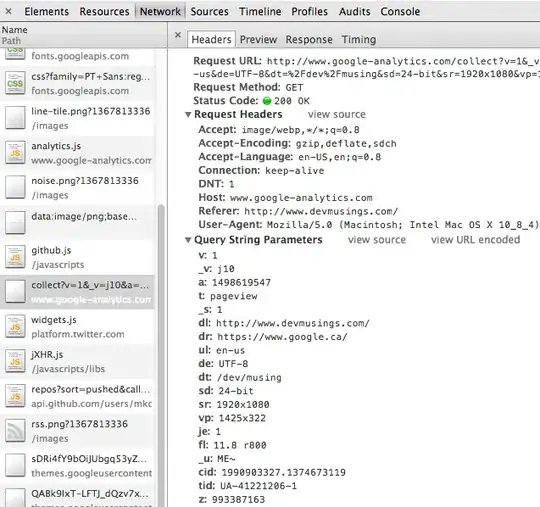
Task: Click the t parameter value pageview
Action: pyautogui.click(x=234, y=296)
